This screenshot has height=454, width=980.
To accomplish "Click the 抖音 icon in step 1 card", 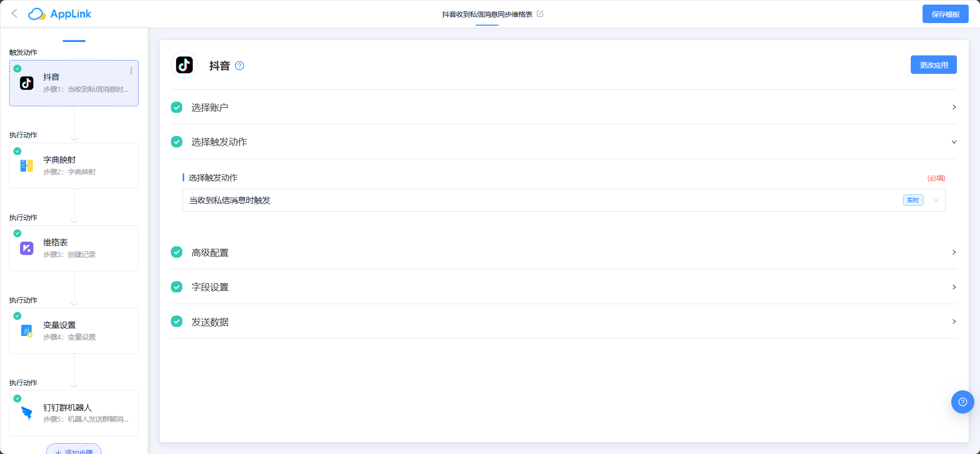I will [x=27, y=83].
